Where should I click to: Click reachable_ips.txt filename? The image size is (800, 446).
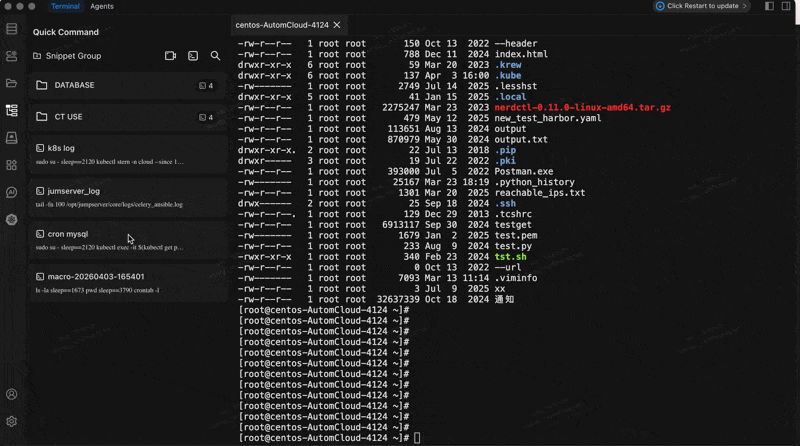pos(540,193)
